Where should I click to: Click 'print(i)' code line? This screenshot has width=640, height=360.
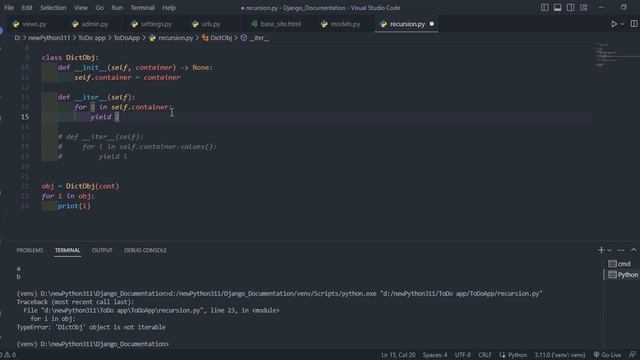[74, 206]
